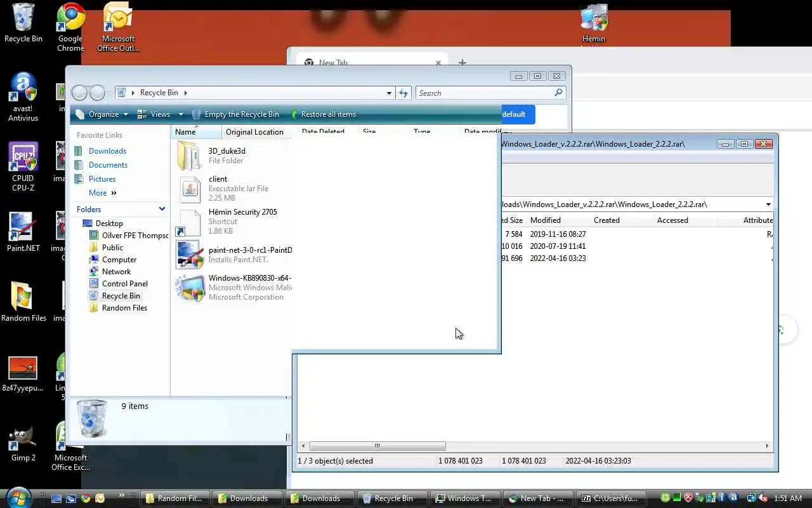Close the New Tab tab in Chrome
The image size is (812, 508).
click(438, 62)
